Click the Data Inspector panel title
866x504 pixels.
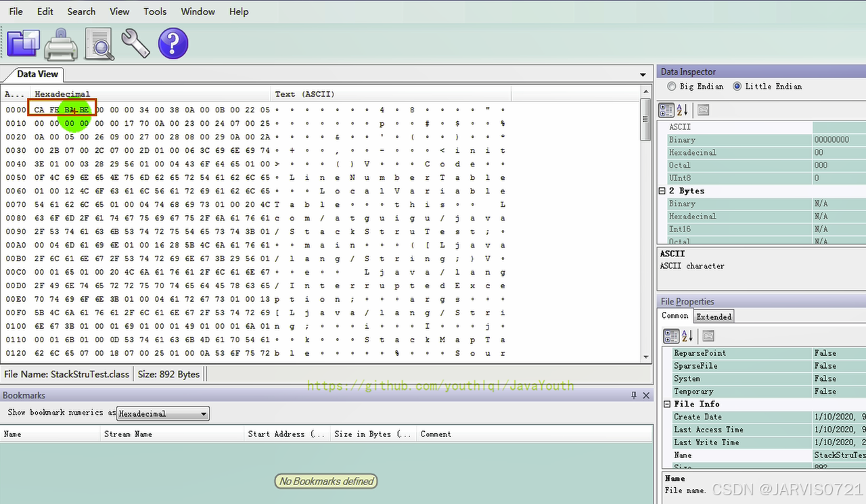688,72
